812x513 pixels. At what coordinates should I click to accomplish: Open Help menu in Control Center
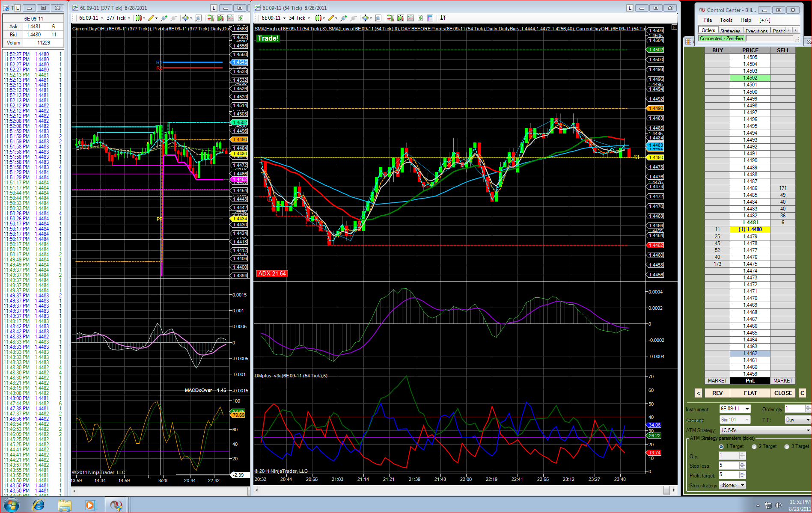point(746,20)
